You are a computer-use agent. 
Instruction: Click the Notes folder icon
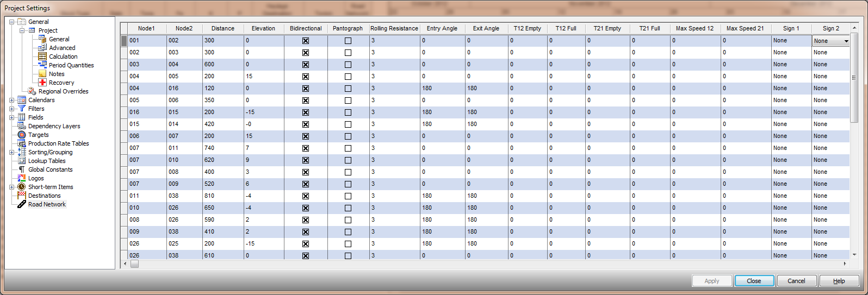coord(42,74)
